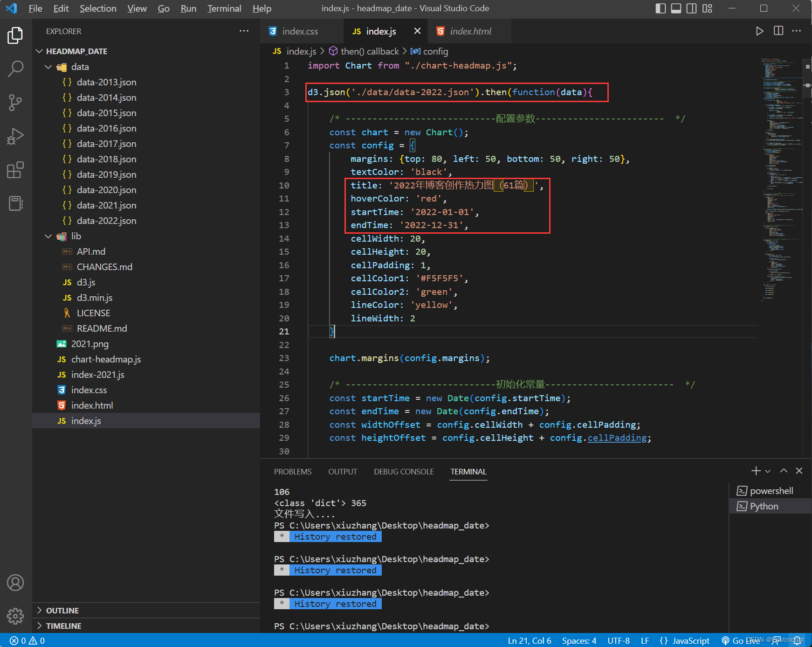Image resolution: width=812 pixels, height=647 pixels.
Task: Open the View menu
Action: 137,8
